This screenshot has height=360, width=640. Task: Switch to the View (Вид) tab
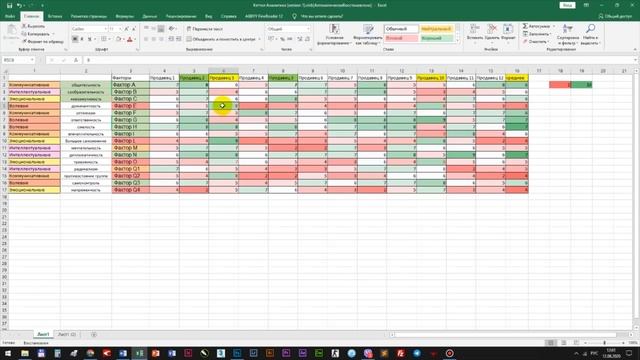pyautogui.click(x=208, y=16)
